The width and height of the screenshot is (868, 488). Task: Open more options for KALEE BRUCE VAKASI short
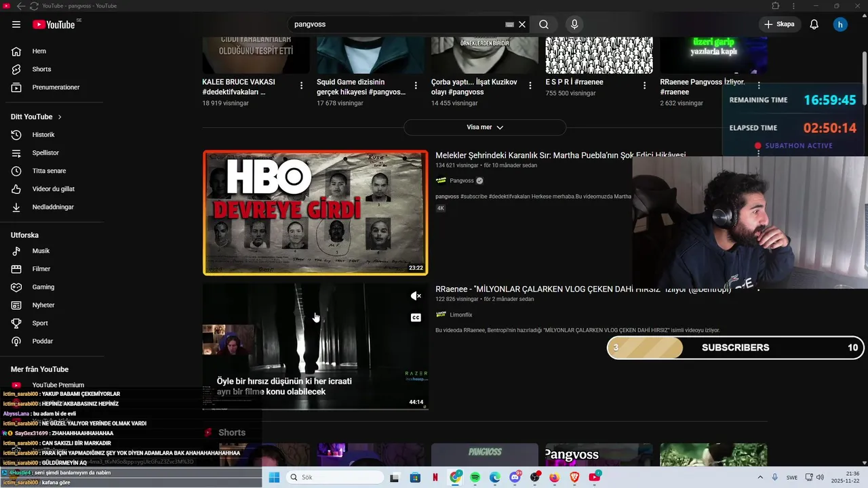tap(301, 86)
